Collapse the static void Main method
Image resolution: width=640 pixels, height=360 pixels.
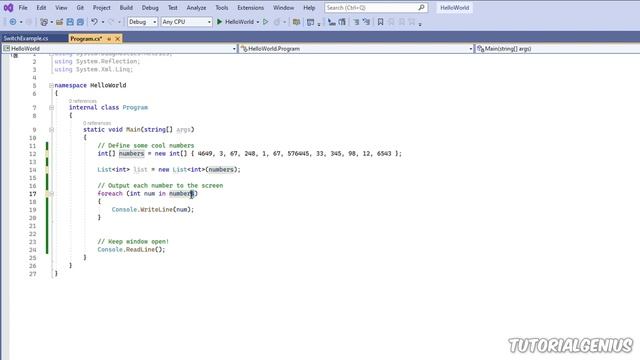pos(51,129)
